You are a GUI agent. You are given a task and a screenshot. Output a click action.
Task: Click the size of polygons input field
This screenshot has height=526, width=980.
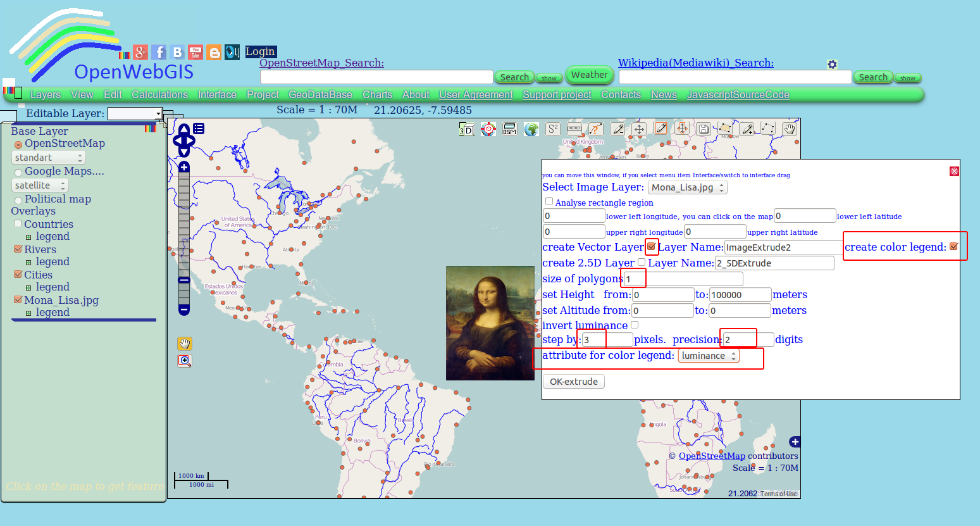683,279
